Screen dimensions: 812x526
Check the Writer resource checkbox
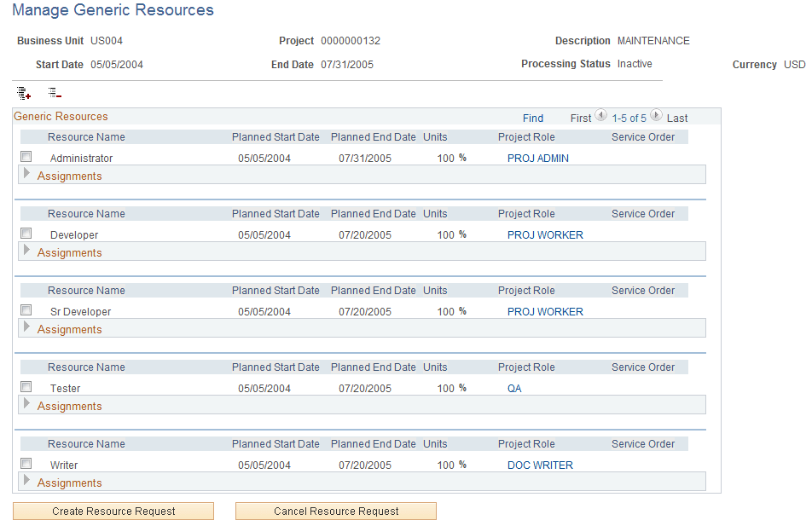[x=26, y=463]
